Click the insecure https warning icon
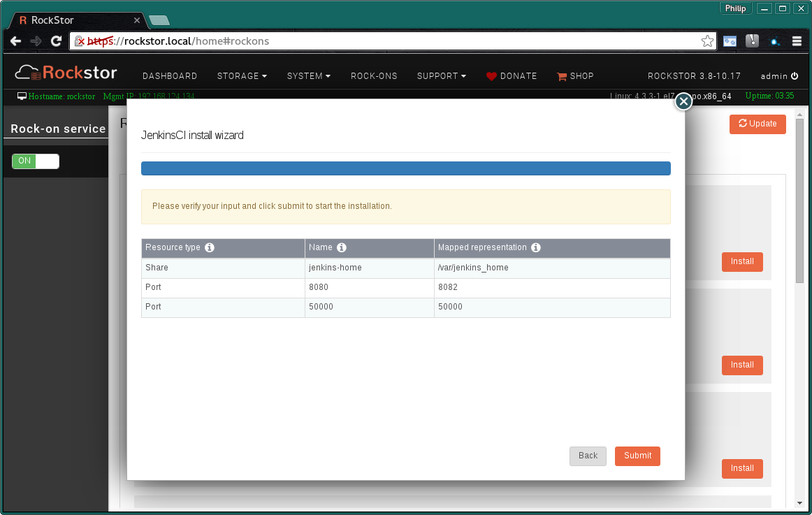The image size is (812, 515). tap(79, 41)
